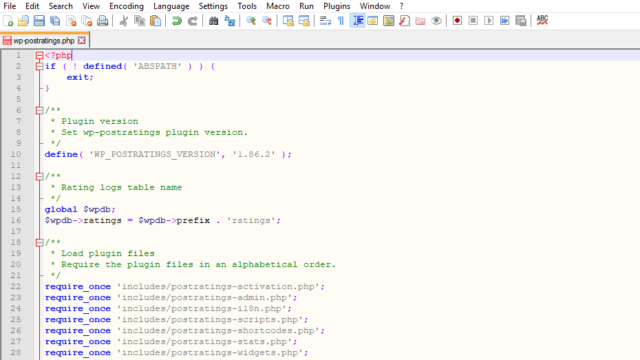The width and height of the screenshot is (640, 360).
Task: Collapse the if block on line 2
Action: pos(39,66)
